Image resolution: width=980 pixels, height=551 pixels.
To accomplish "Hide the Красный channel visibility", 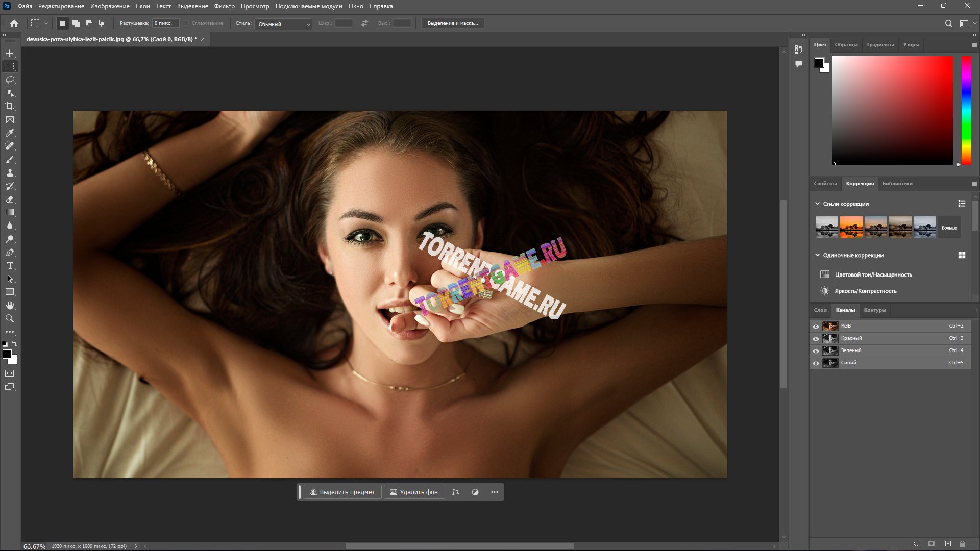I will point(816,339).
